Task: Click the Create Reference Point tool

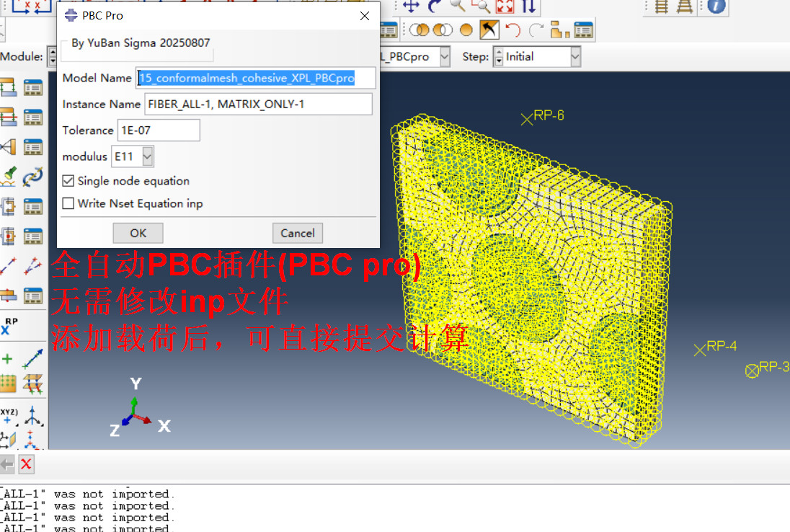Action: 9,325
